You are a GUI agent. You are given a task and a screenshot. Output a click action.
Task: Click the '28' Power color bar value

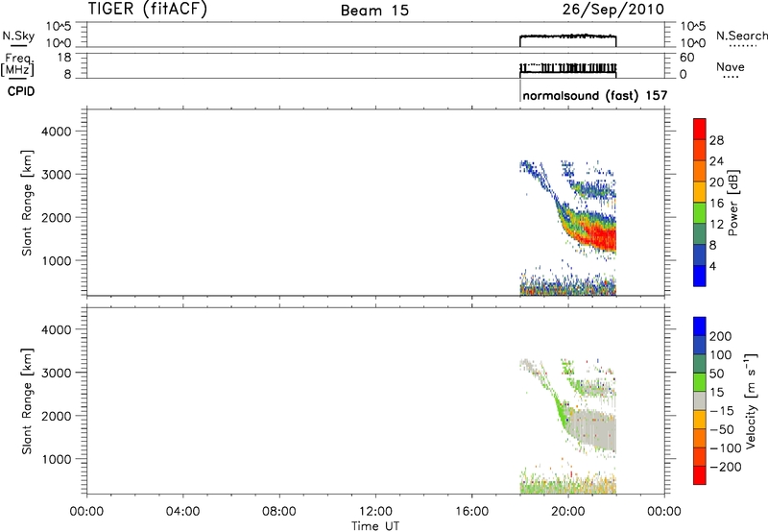[716, 140]
